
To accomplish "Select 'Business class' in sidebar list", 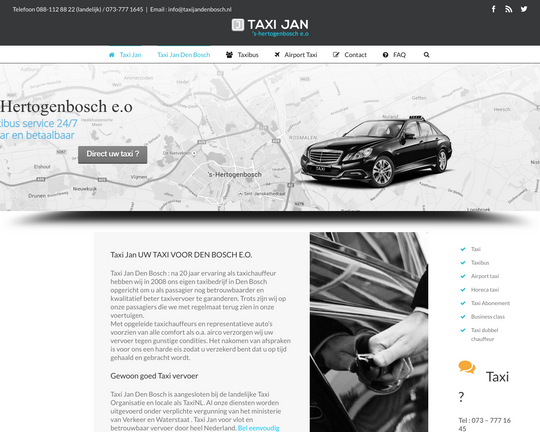I will [x=488, y=317].
